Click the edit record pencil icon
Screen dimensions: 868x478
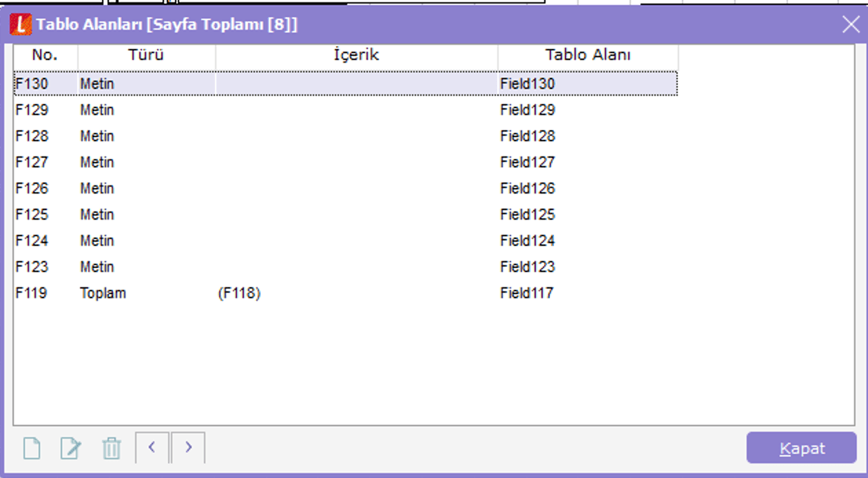[x=71, y=449]
